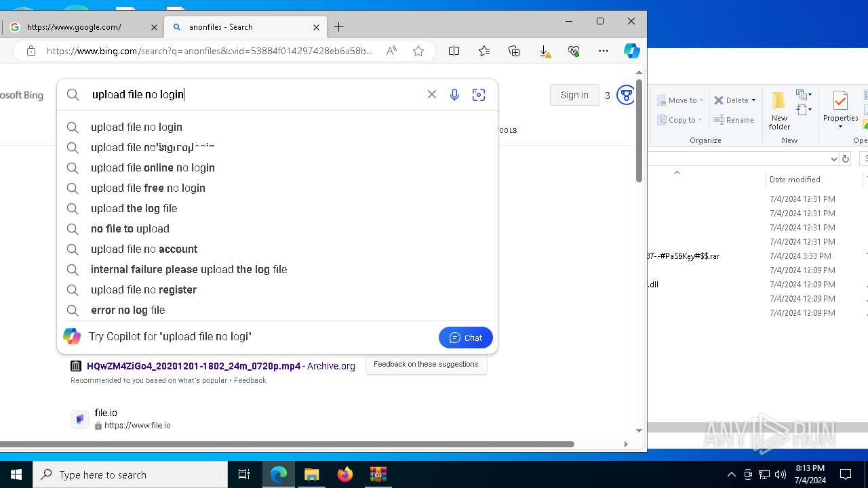Viewport: 868px width, 488px height.
Task: Choose suggestion 'error no log file'
Action: [x=277, y=310]
